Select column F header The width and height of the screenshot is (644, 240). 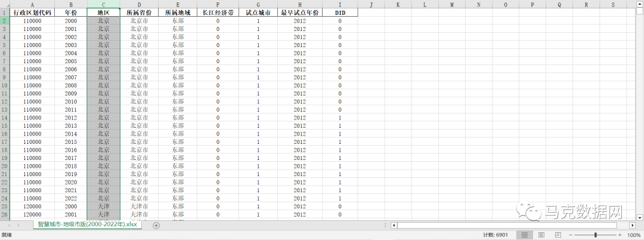pos(218,5)
